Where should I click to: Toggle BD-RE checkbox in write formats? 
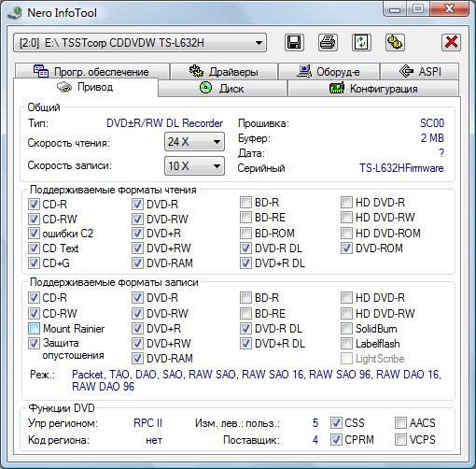[245, 313]
